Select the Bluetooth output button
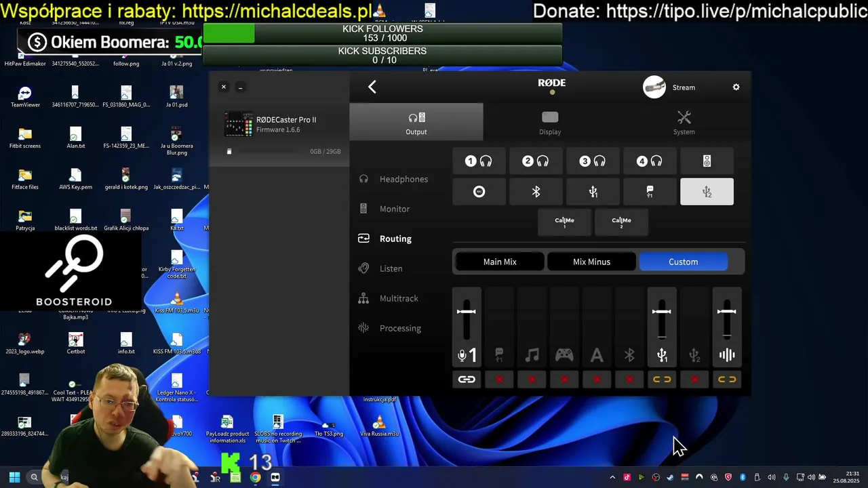This screenshot has width=868, height=488. (x=536, y=192)
